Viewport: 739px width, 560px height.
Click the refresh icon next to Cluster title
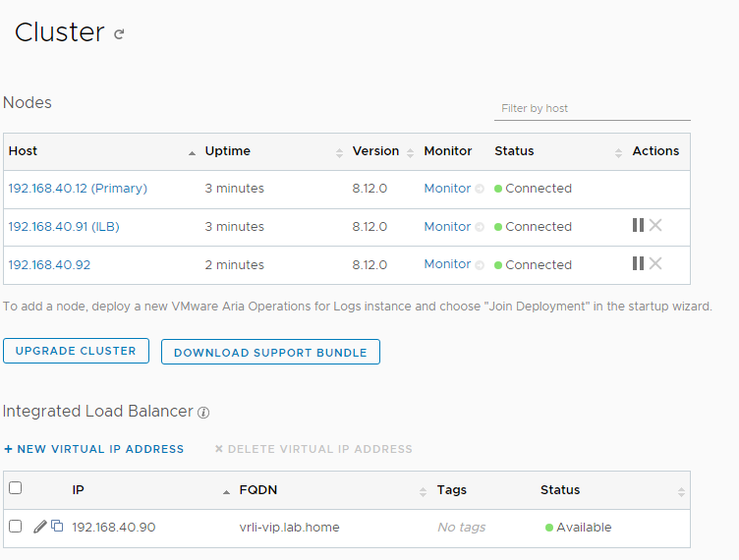point(119,34)
